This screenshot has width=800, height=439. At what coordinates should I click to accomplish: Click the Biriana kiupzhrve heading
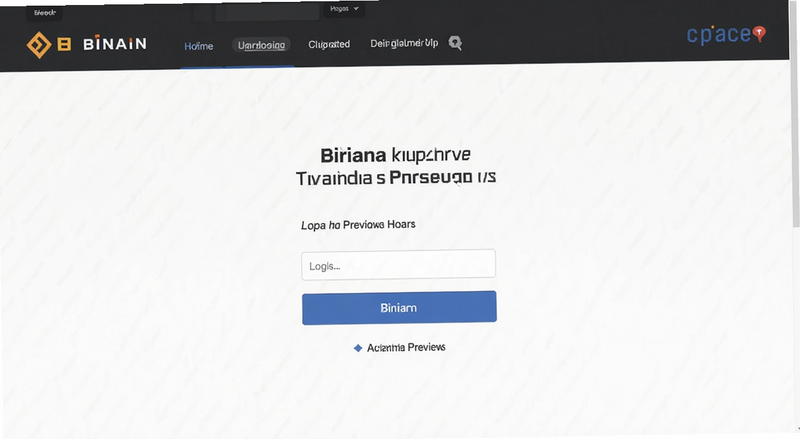point(395,155)
